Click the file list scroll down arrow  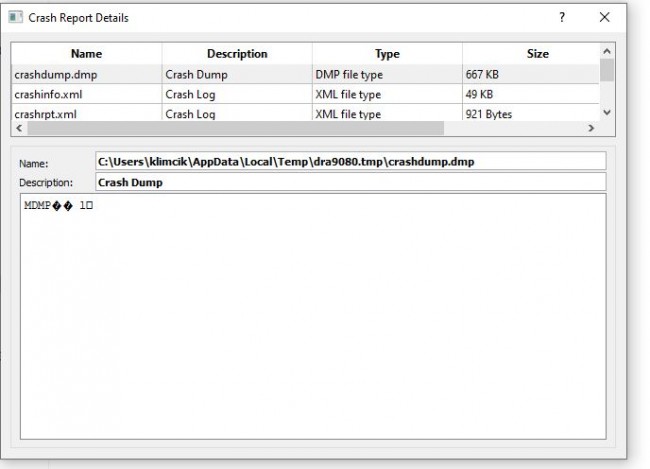(607, 112)
